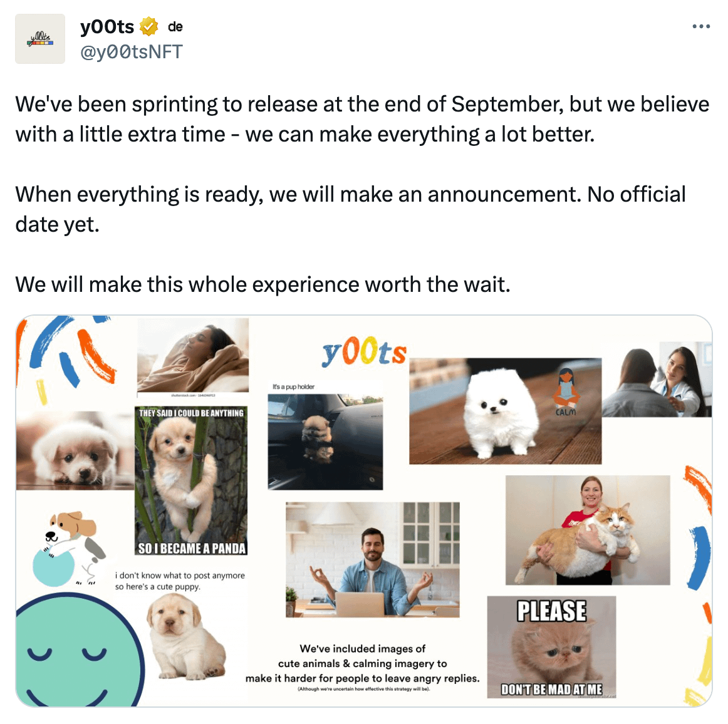Click the tweet text about September release
Screen dimensions: 728x724
(362, 119)
